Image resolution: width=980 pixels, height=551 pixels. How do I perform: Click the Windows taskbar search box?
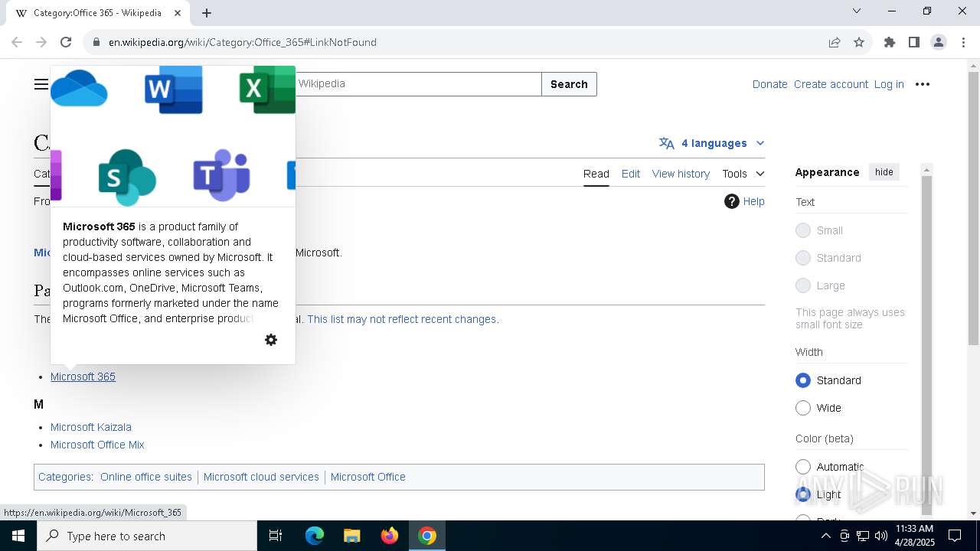[x=147, y=536]
